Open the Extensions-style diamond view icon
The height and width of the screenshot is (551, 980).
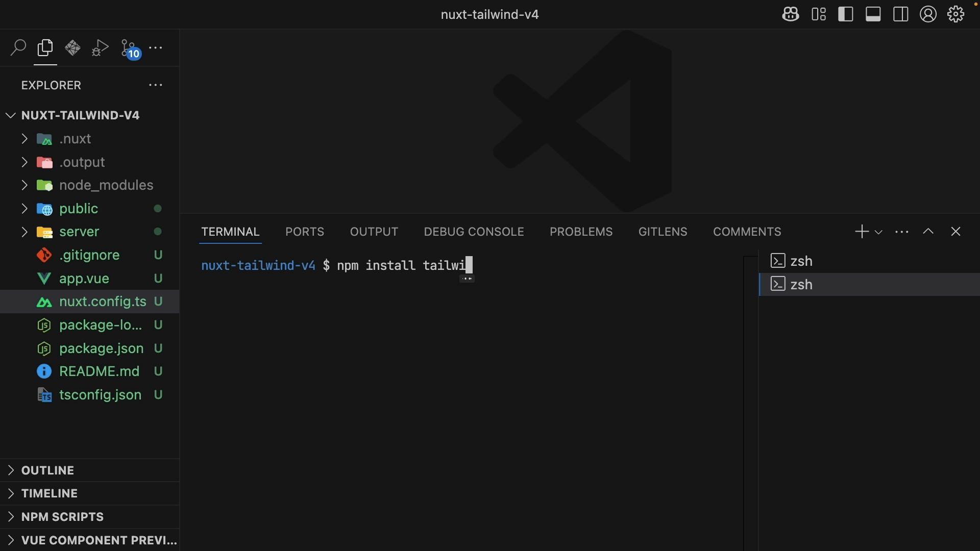click(72, 48)
